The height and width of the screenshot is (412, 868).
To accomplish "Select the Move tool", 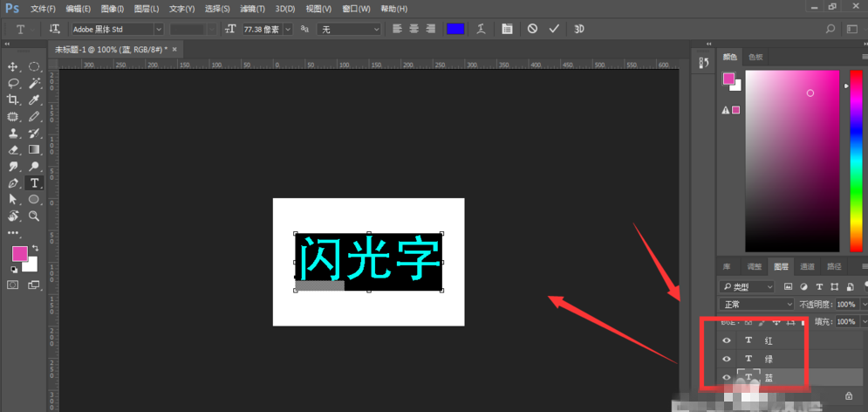I will 13,67.
